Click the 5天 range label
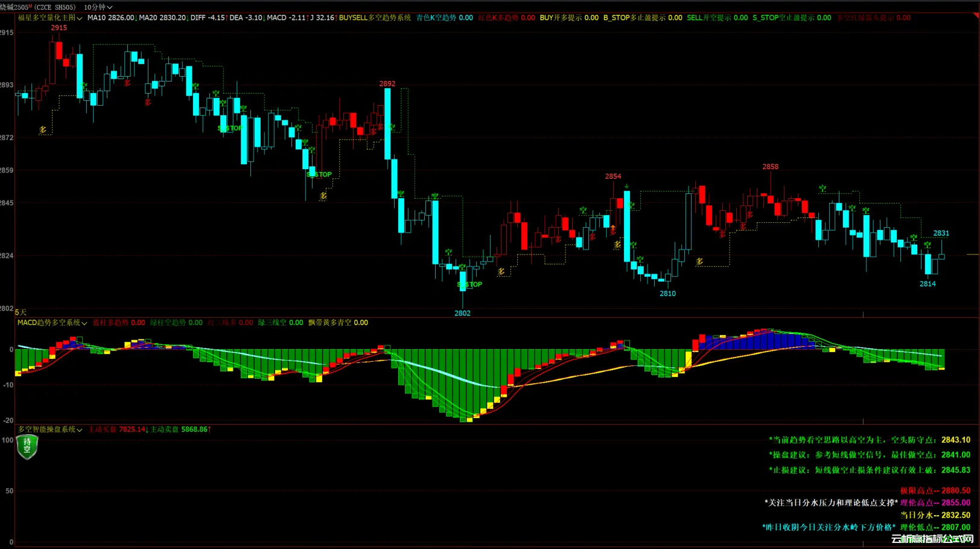 tap(21, 312)
